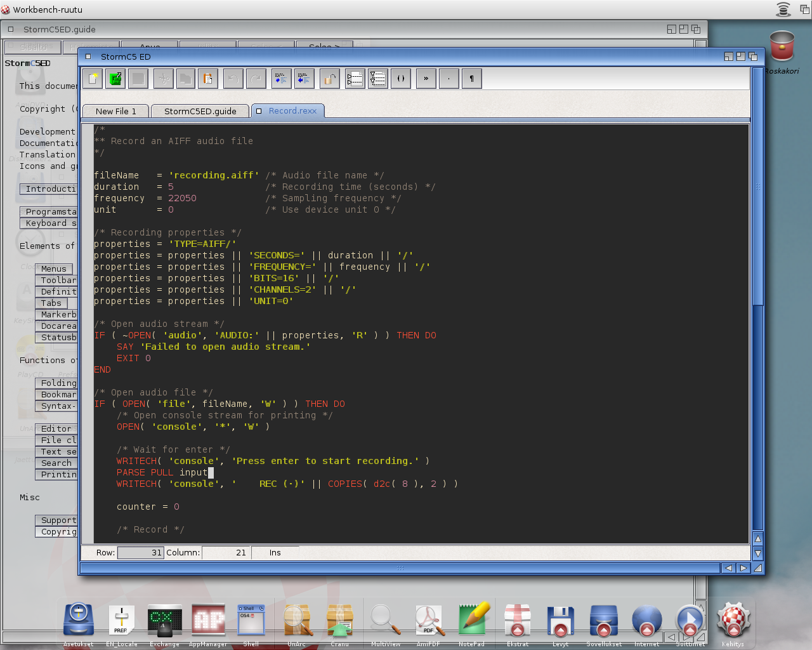This screenshot has height=650, width=812.
Task: Click the green open file cabinet icon
Action: coord(115,79)
